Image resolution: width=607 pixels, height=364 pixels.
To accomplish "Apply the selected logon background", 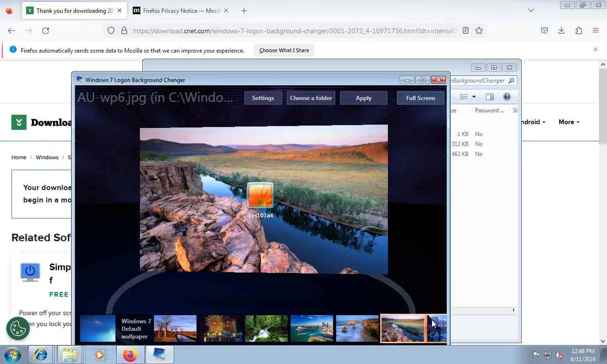I will [x=364, y=98].
